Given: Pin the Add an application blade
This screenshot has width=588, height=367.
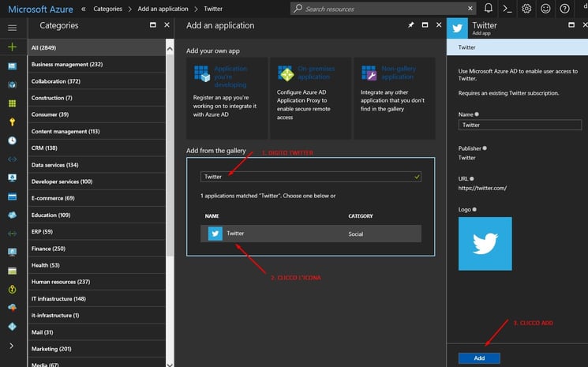Looking at the screenshot, I should tap(411, 25).
